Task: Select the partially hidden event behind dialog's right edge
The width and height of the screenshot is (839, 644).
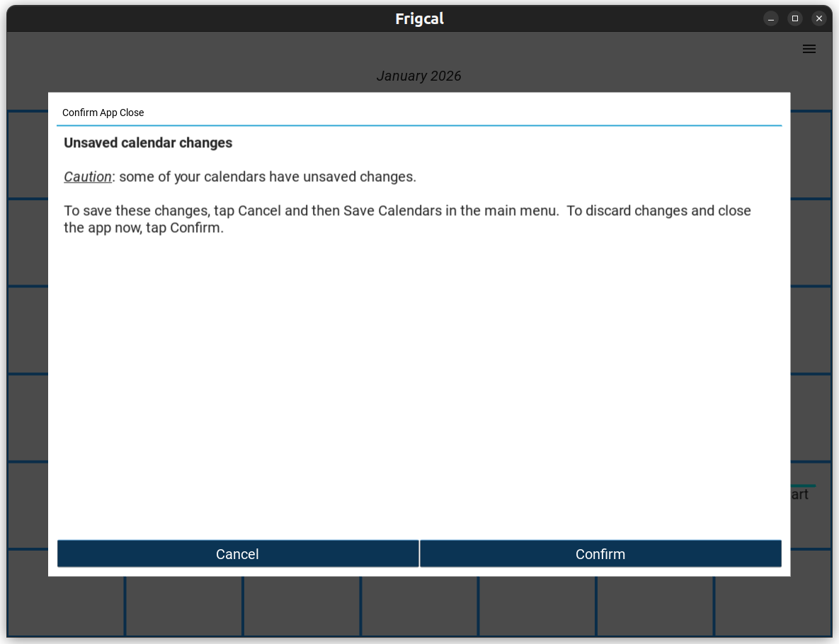Action: tap(800, 494)
